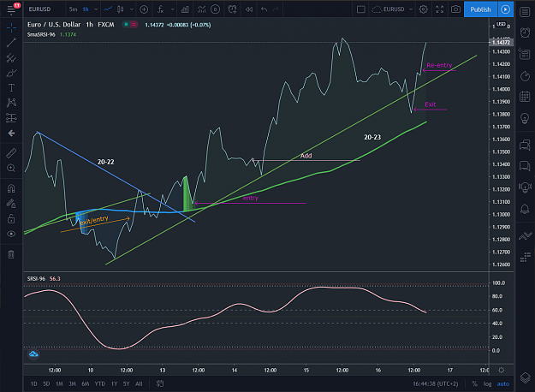The image size is (535, 392).
Task: Click the SRSI-96 pane indicator label
Action: tap(36, 279)
